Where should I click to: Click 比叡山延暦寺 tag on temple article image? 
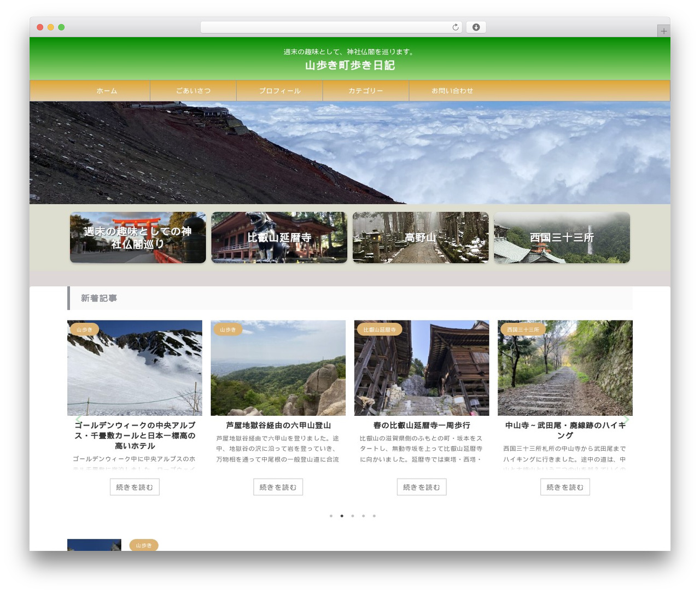click(380, 329)
